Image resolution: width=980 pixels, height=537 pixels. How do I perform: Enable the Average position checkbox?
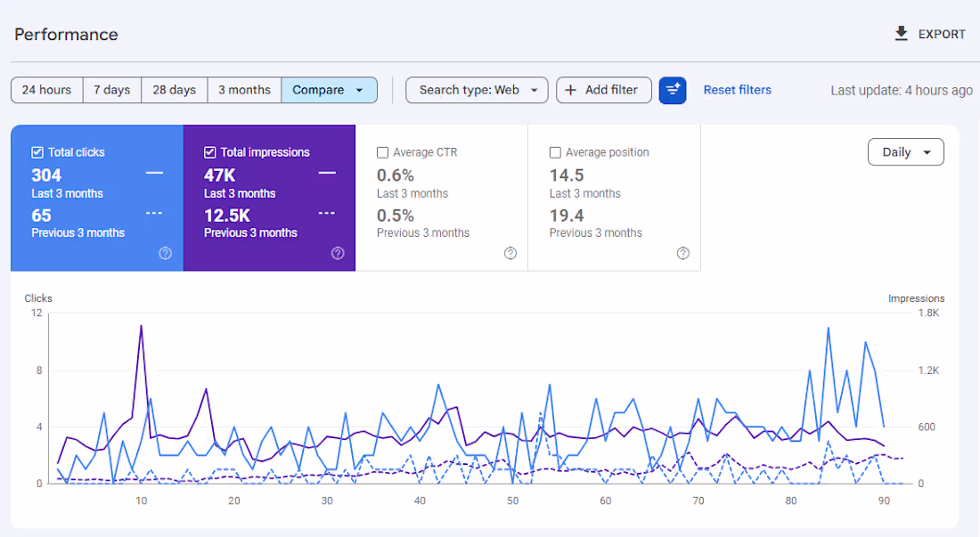[556, 152]
